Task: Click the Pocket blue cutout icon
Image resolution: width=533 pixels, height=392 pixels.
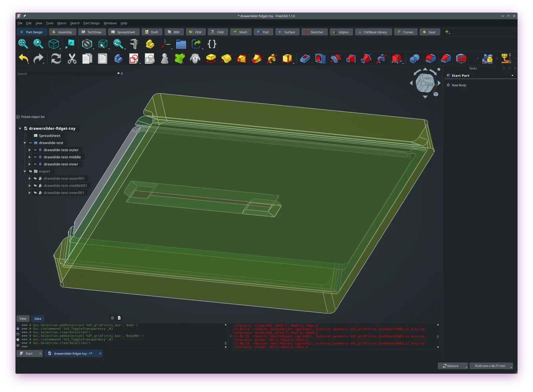Action: tap(305, 59)
